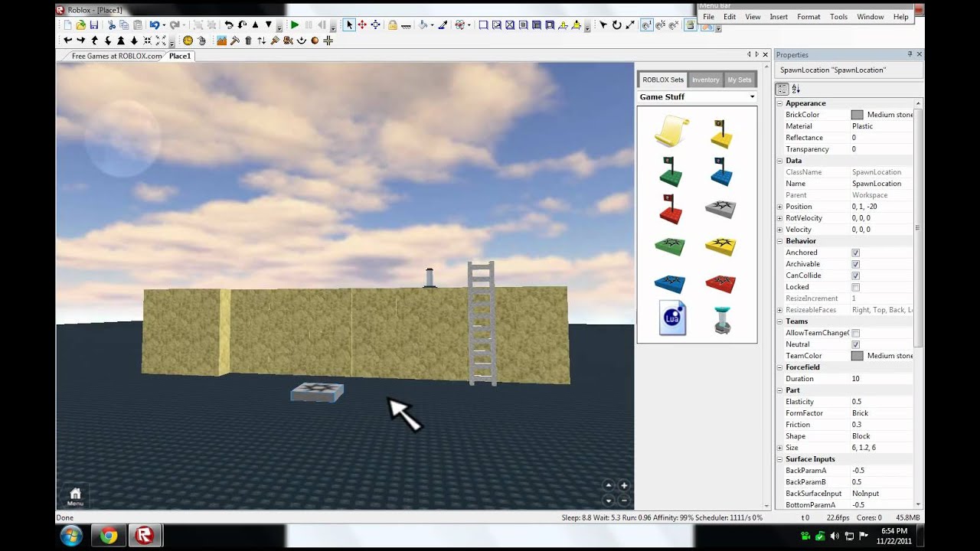Select the red Move tool
Viewport: 980px width, 551px height.
pos(362,25)
